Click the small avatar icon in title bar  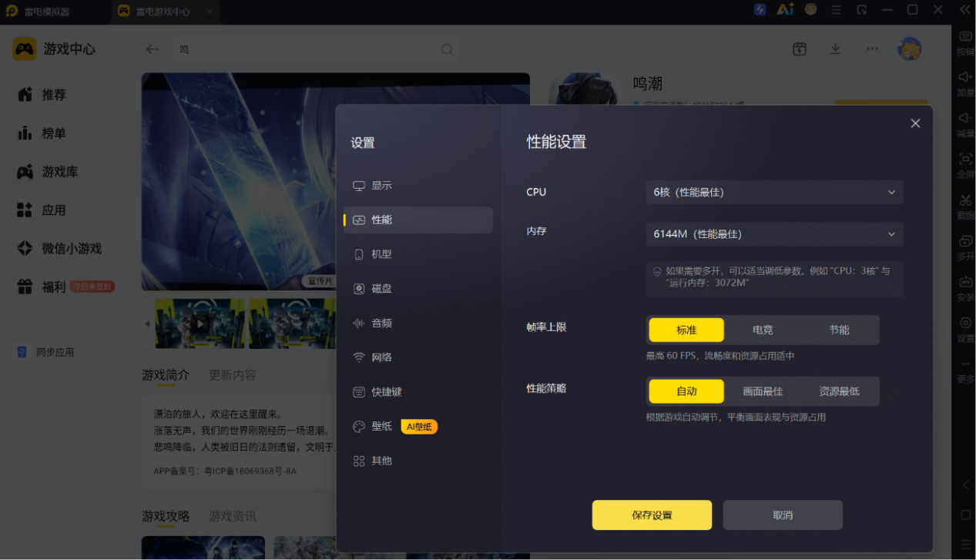point(810,9)
